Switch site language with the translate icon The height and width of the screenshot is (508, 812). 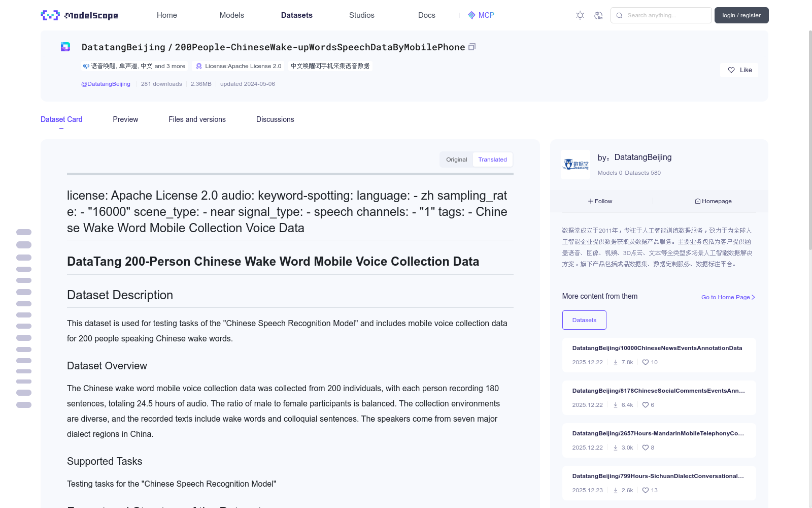tap(598, 15)
